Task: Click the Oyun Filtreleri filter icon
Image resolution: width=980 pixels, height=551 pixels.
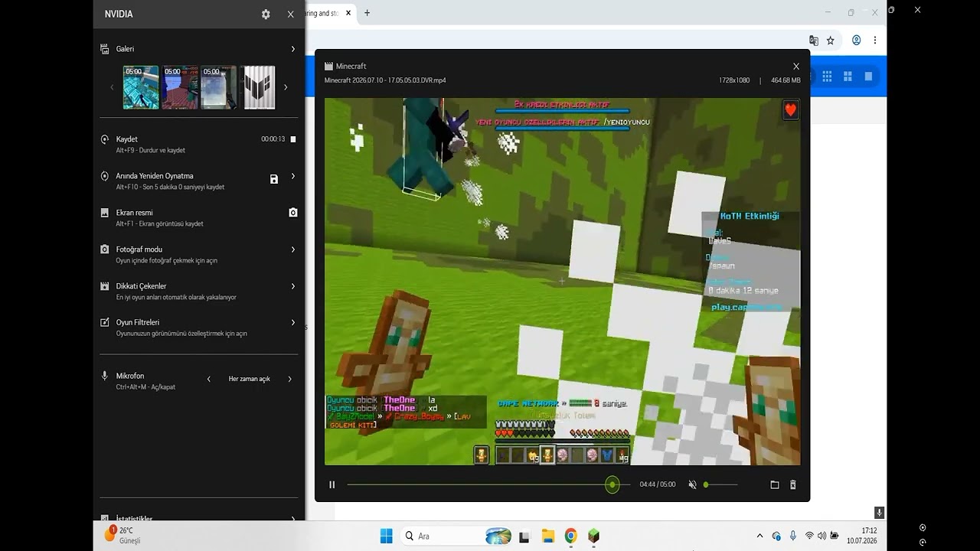Action: pyautogui.click(x=105, y=323)
